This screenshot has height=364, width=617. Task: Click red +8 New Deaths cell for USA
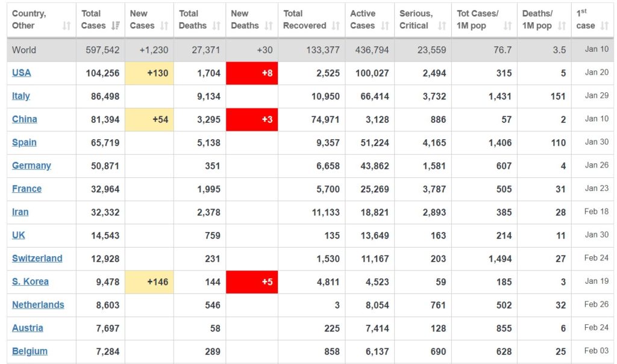click(x=252, y=73)
